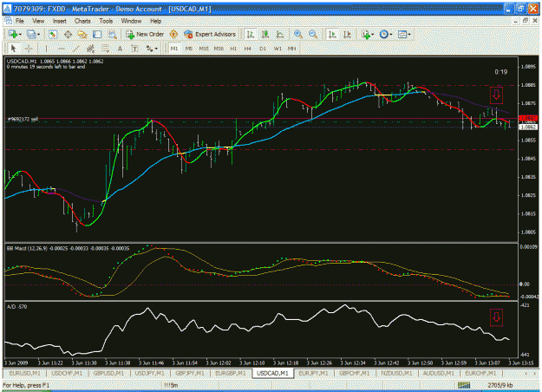Screen dimensions: 542x392
Task: Select the MN timeframe button
Action: coord(291,49)
